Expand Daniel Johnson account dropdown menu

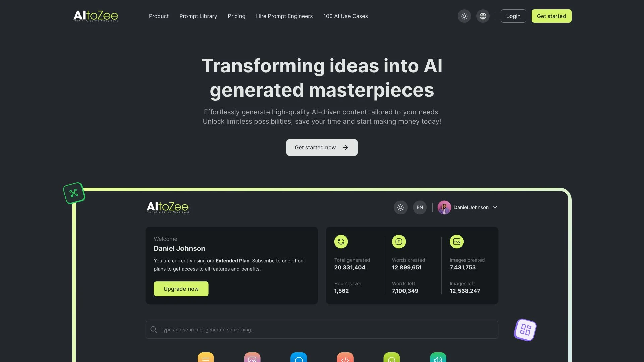click(x=495, y=207)
